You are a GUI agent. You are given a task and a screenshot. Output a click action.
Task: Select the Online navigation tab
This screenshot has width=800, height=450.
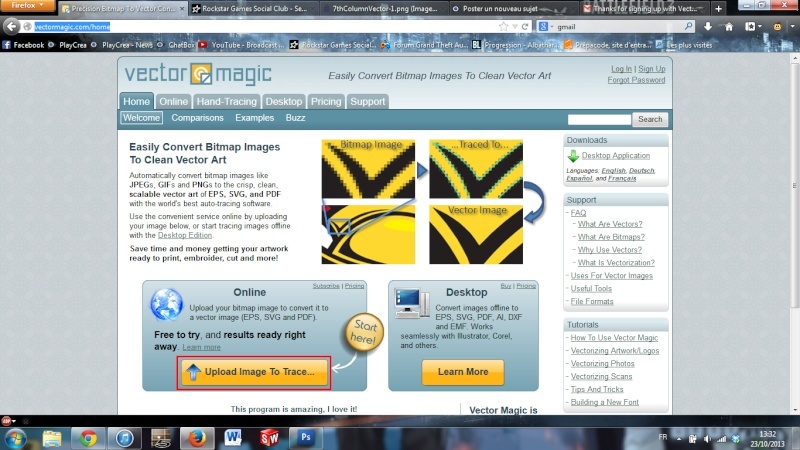point(173,101)
